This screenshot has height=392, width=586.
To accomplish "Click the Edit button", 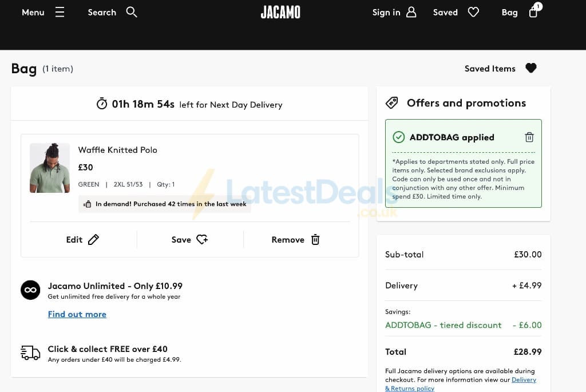I will [82, 240].
